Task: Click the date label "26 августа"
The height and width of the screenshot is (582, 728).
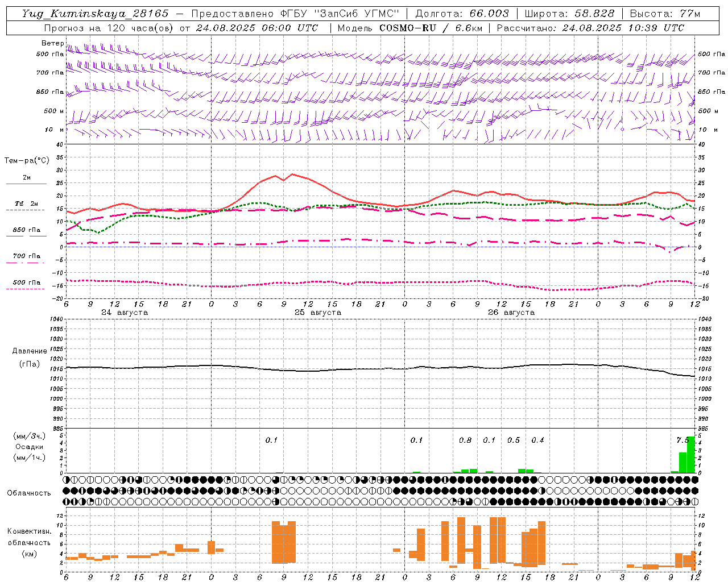Action: click(x=511, y=313)
